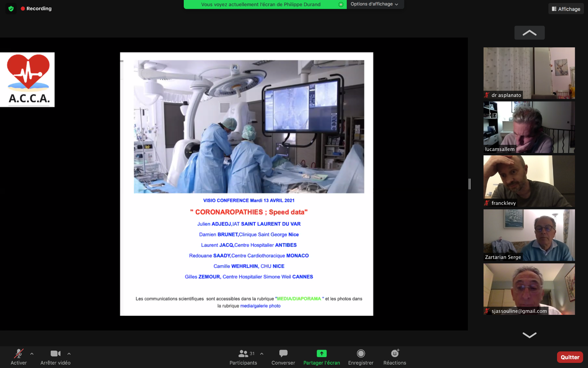
Task: Open the Participants panel
Action: tap(243, 357)
